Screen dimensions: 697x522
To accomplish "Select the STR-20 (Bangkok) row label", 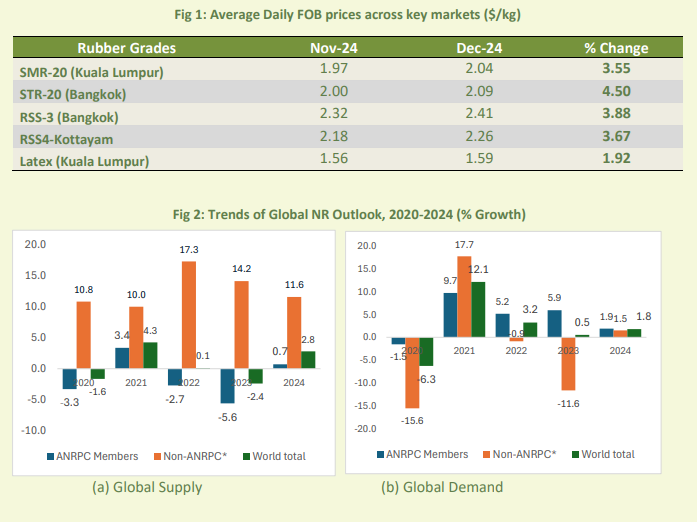I will tap(76, 94).
